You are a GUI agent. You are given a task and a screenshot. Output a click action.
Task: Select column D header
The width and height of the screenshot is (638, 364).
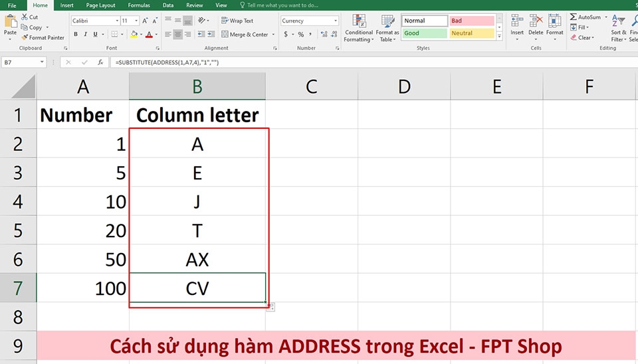tap(404, 86)
